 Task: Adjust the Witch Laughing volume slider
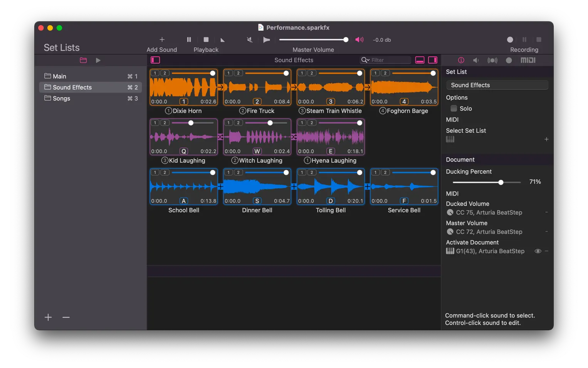(x=266, y=123)
